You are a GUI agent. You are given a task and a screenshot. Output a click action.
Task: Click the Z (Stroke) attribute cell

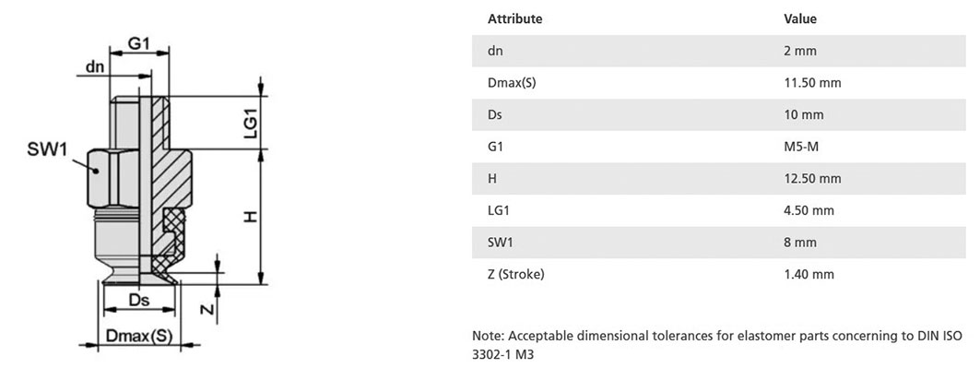tap(515, 274)
